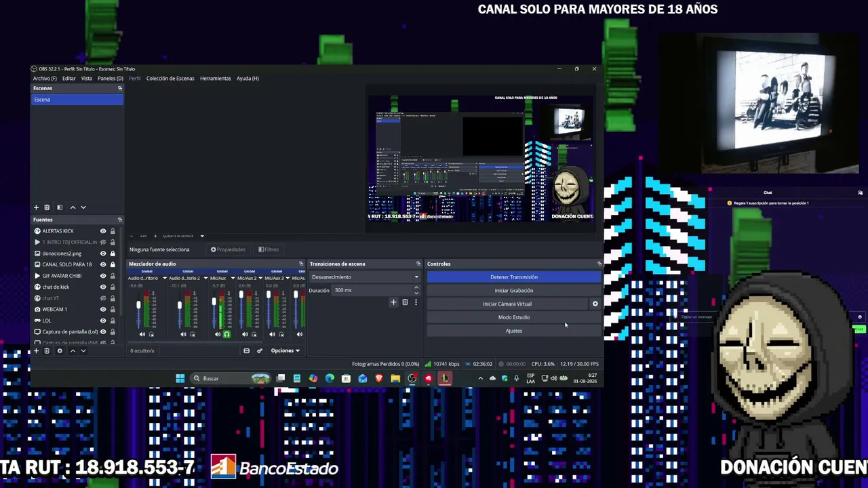Open the Archivo (F) menu
This screenshot has height=488, width=868.
tap(45, 79)
